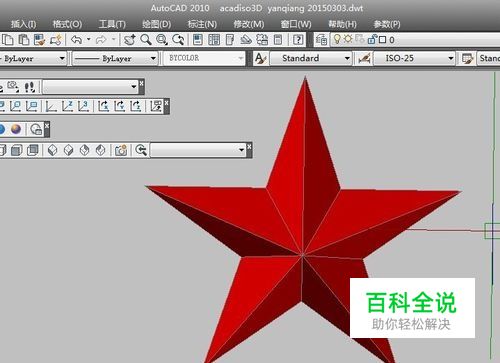500x363 pixels.
Task: Click the view-toolbar magnifier with back arrow
Action: pyautogui.click(x=141, y=150)
